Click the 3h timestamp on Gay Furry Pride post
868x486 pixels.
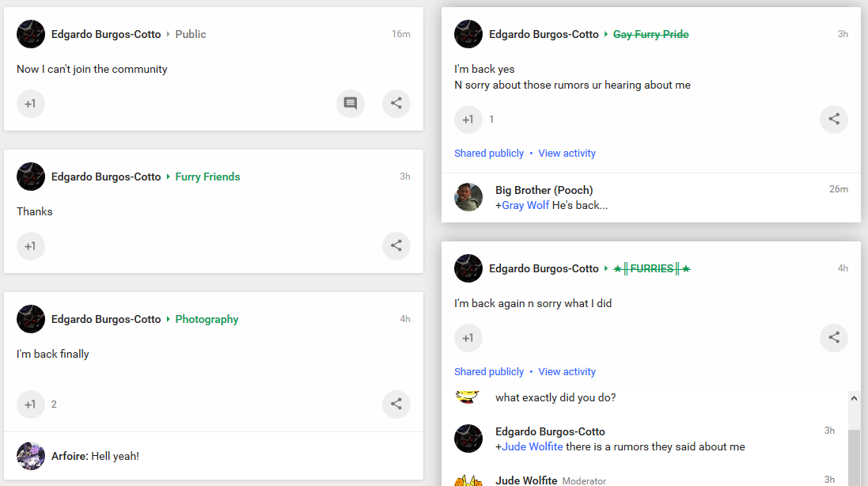(843, 34)
